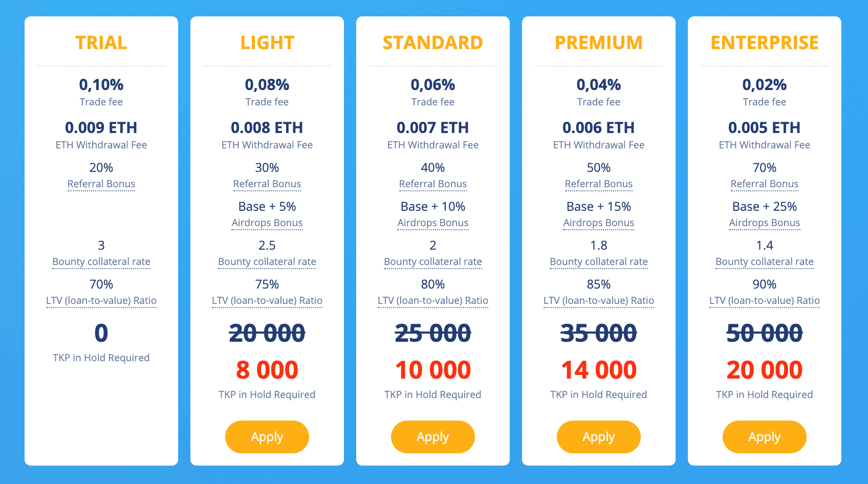
Task: Open Bounty collateral rate in ENTERPRISE card
Action: coord(765,261)
